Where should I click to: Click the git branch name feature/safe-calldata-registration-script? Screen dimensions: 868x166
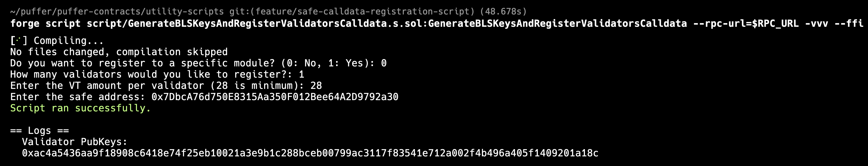click(x=362, y=12)
